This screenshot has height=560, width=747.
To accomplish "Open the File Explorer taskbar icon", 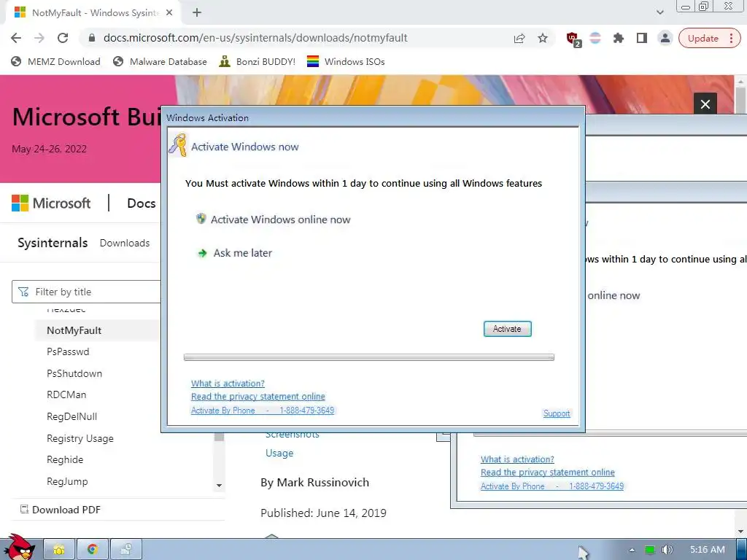I will tap(59, 550).
